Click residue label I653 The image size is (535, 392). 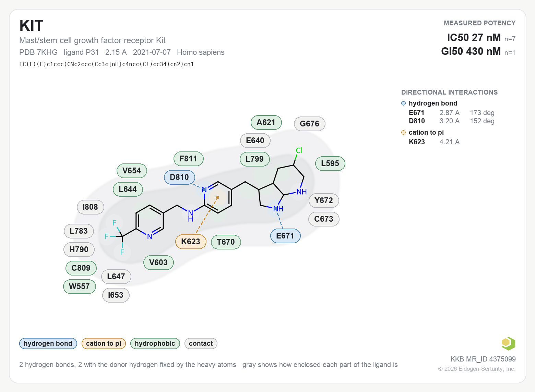click(116, 295)
